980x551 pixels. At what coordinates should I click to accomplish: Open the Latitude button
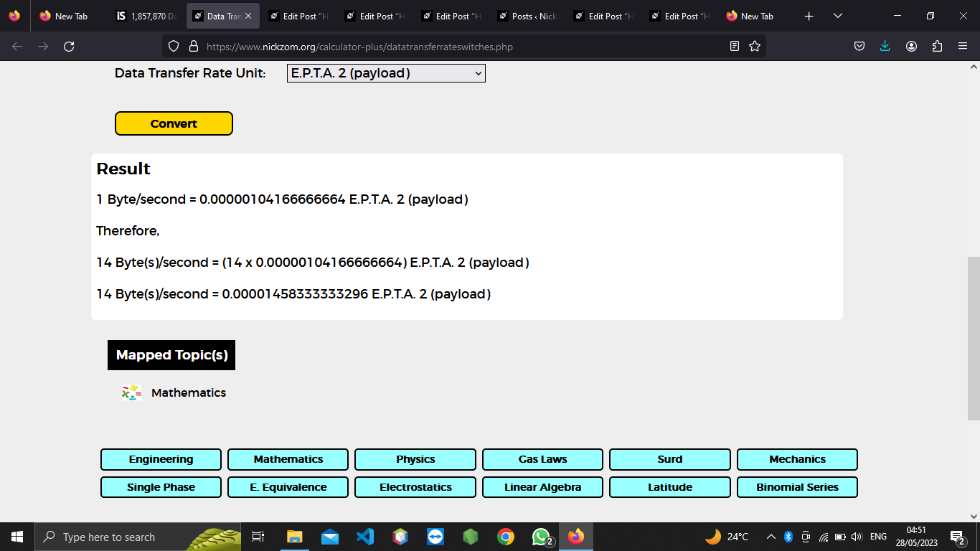(x=670, y=487)
